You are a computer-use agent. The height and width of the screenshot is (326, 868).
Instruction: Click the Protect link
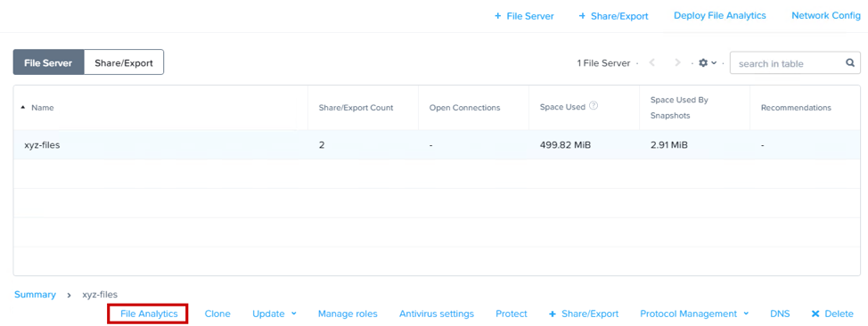pyautogui.click(x=512, y=314)
